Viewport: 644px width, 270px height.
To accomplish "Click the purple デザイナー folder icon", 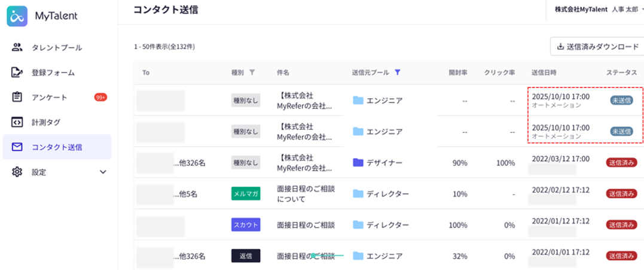I will coord(358,162).
